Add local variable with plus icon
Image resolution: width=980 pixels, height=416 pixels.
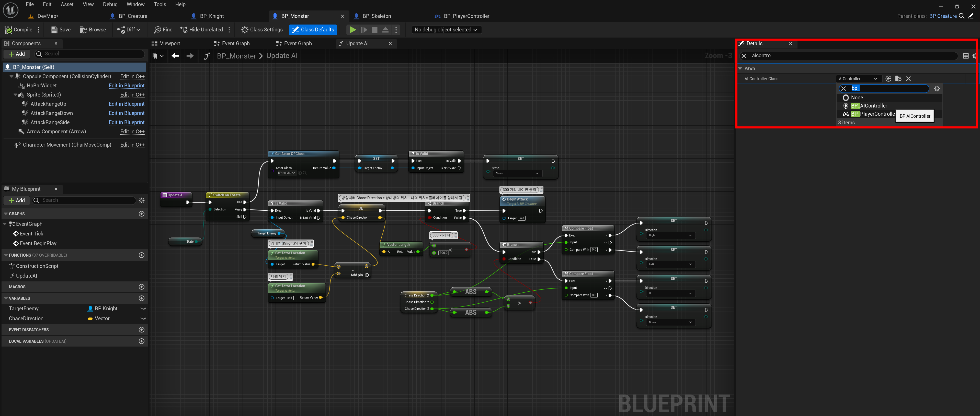pos(142,341)
